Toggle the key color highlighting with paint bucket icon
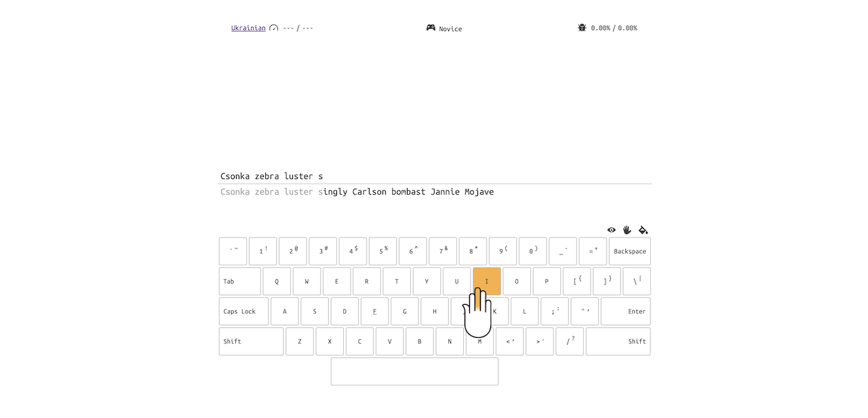The height and width of the screenshot is (418, 868). [x=643, y=230]
